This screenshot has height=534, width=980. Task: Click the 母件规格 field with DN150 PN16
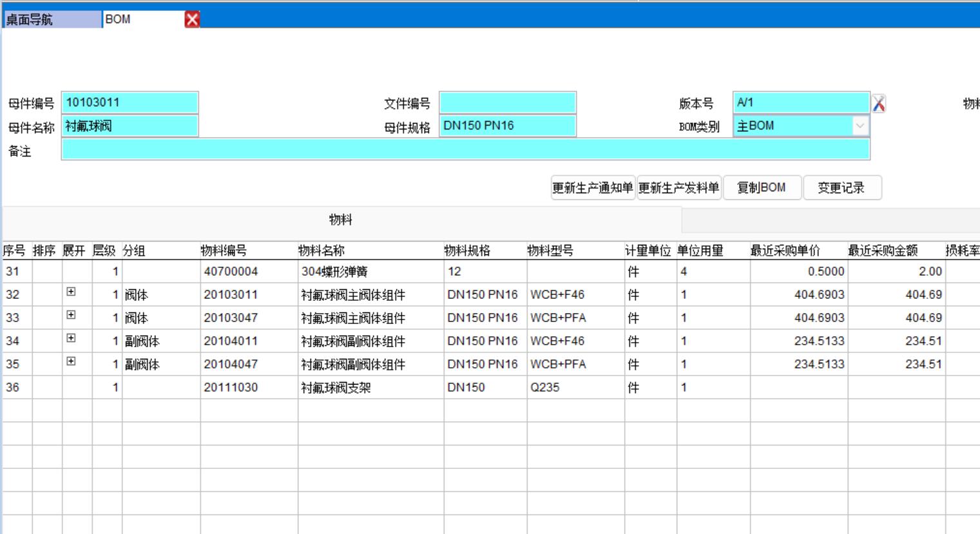point(507,126)
